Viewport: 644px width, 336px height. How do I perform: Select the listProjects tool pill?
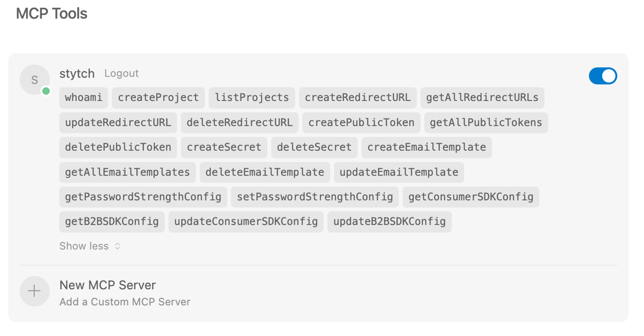tap(252, 98)
